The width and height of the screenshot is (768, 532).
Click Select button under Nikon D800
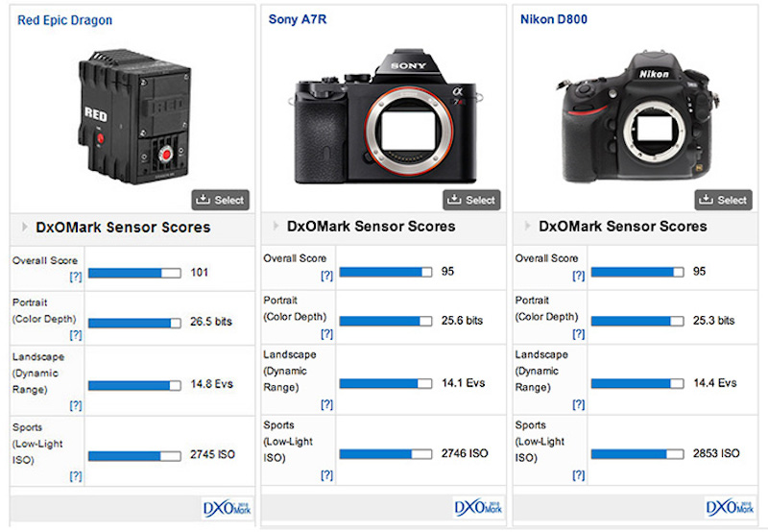[724, 200]
